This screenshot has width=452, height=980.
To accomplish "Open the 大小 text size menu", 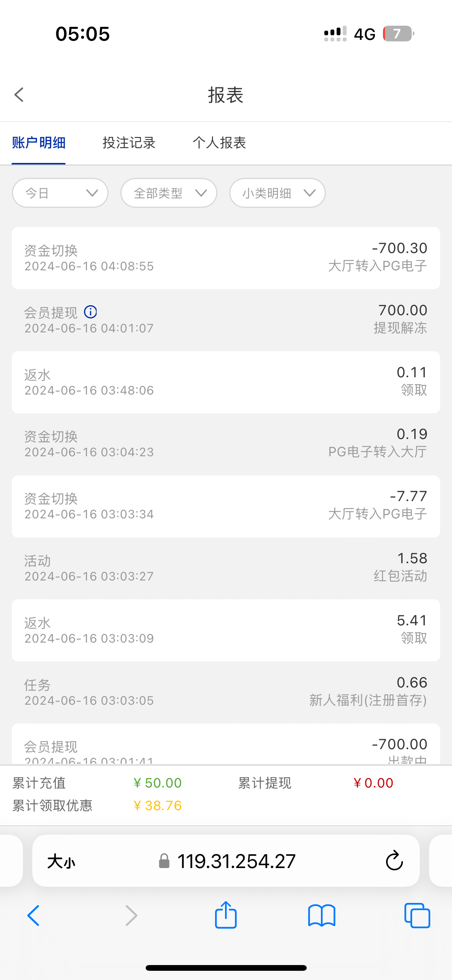I will (61, 862).
